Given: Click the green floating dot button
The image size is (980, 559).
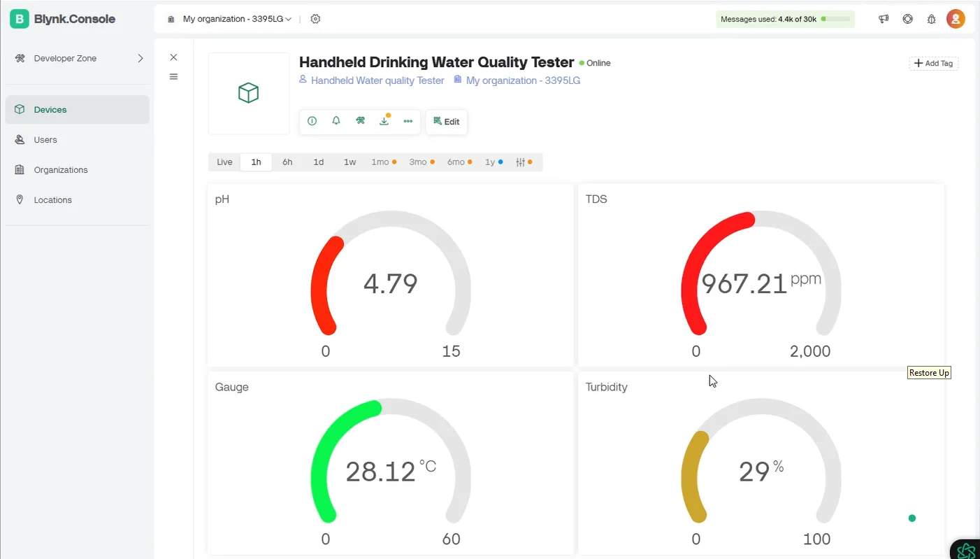Looking at the screenshot, I should click(x=912, y=518).
